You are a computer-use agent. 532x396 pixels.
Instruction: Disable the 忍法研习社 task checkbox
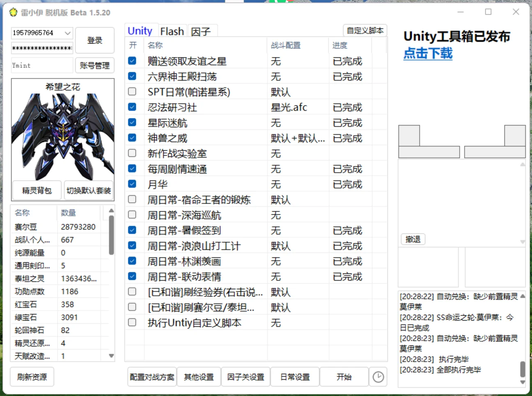[132, 107]
